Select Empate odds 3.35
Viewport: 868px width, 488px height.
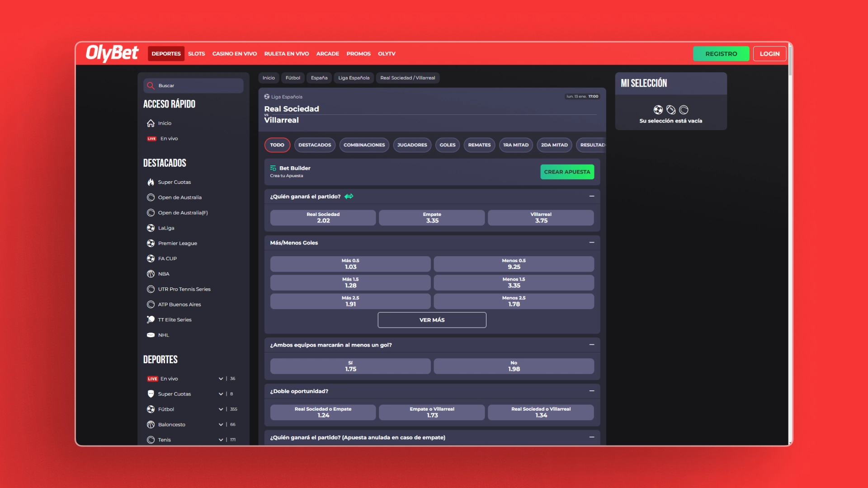432,218
